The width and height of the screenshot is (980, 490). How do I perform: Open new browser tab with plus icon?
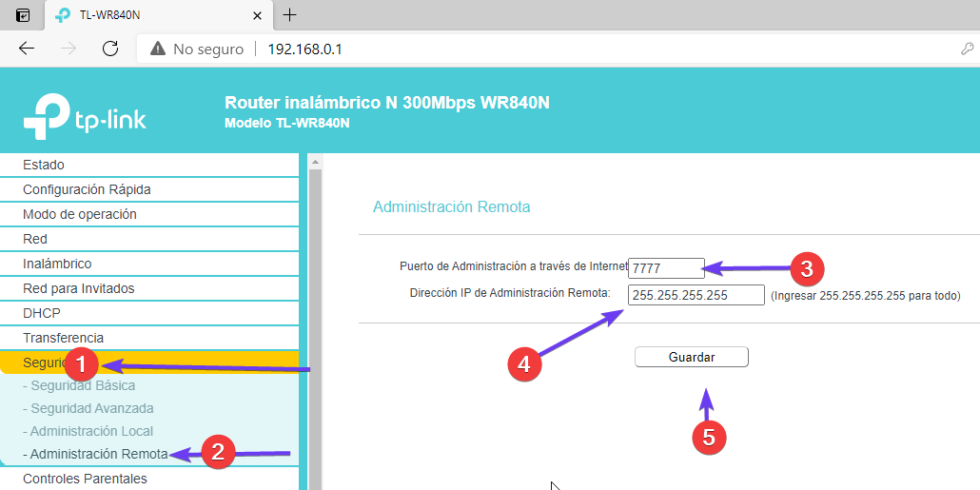290,15
